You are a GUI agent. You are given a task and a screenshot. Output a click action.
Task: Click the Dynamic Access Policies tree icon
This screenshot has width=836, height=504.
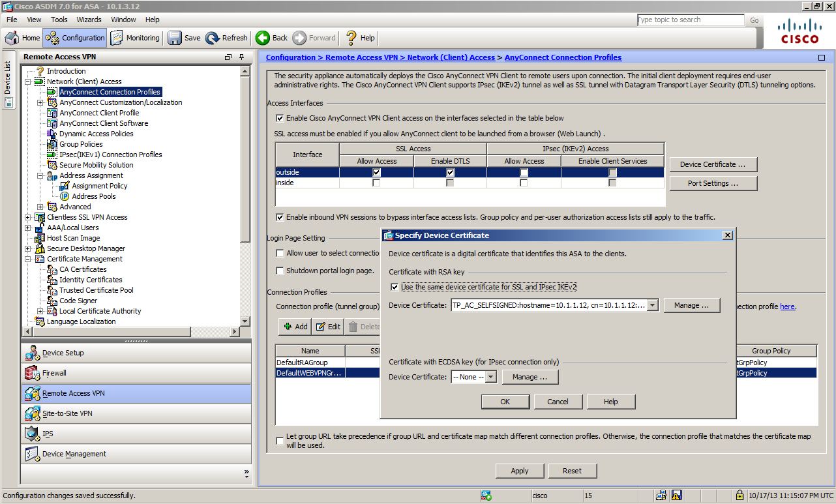(x=52, y=134)
